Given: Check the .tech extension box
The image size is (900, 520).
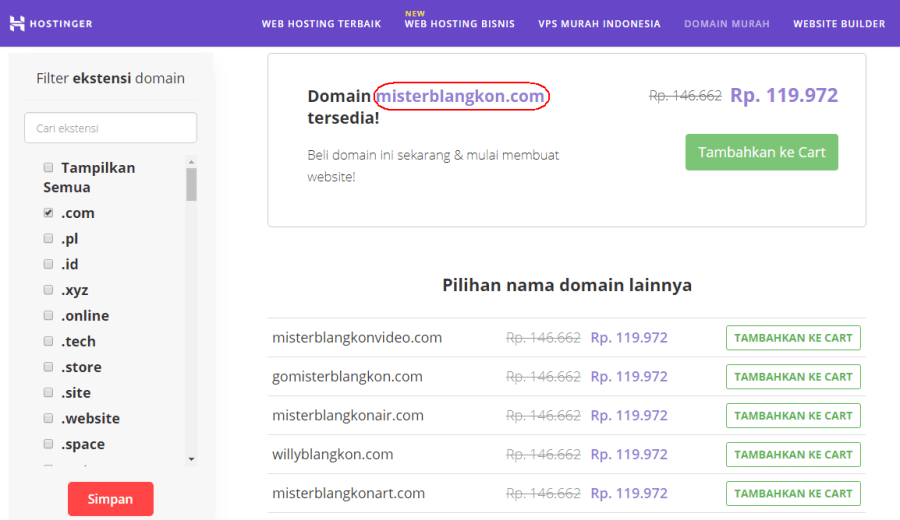Looking at the screenshot, I should pos(48,341).
